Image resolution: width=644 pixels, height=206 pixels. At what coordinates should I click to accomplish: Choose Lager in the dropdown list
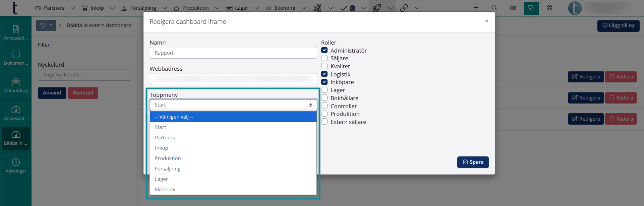161,179
